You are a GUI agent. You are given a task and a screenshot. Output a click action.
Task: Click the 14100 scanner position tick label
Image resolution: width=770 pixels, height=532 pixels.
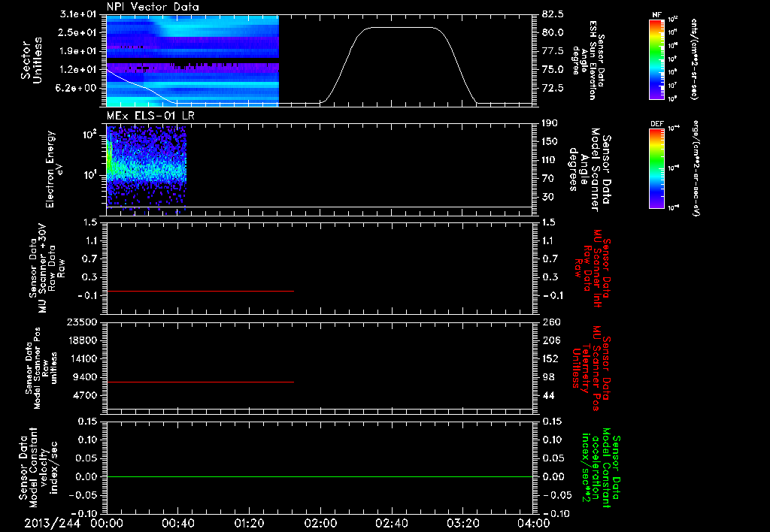point(81,358)
